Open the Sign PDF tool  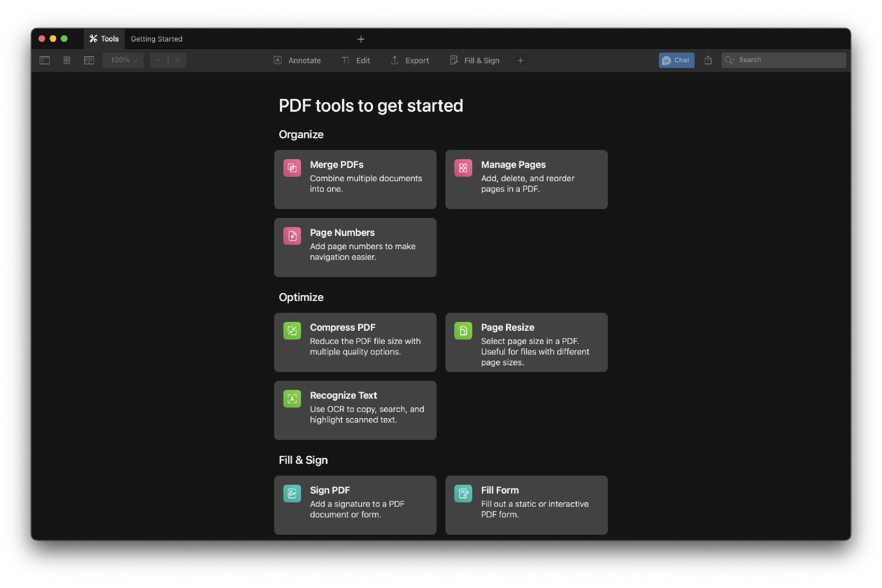tap(355, 505)
